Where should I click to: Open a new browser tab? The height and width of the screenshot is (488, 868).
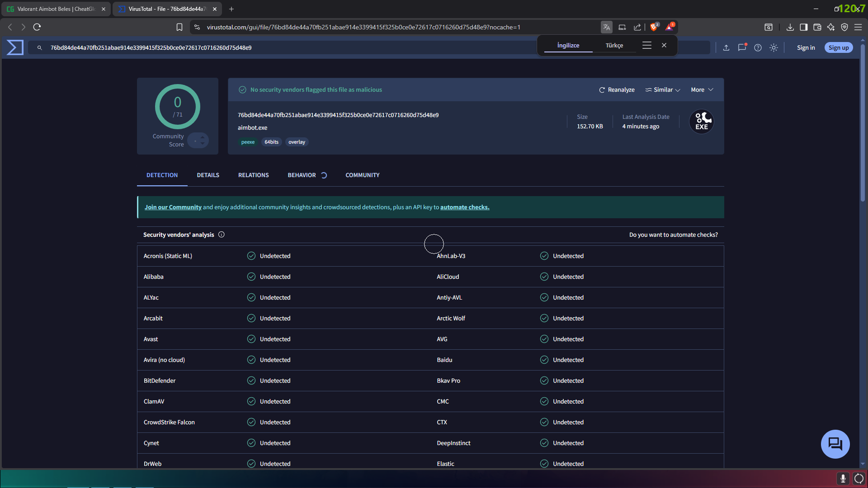[231, 9]
